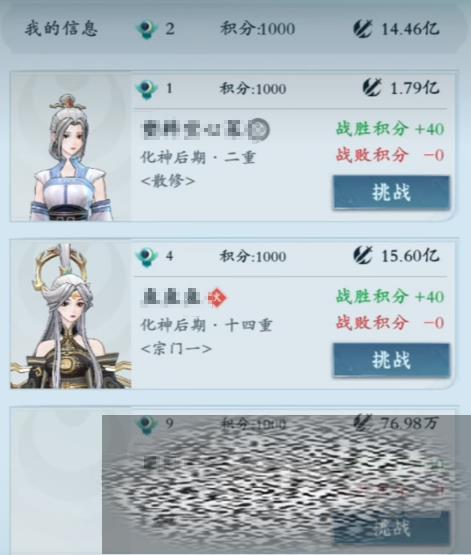Click the rank icon beside number 2
This screenshot has width=471, height=555.
(x=147, y=29)
